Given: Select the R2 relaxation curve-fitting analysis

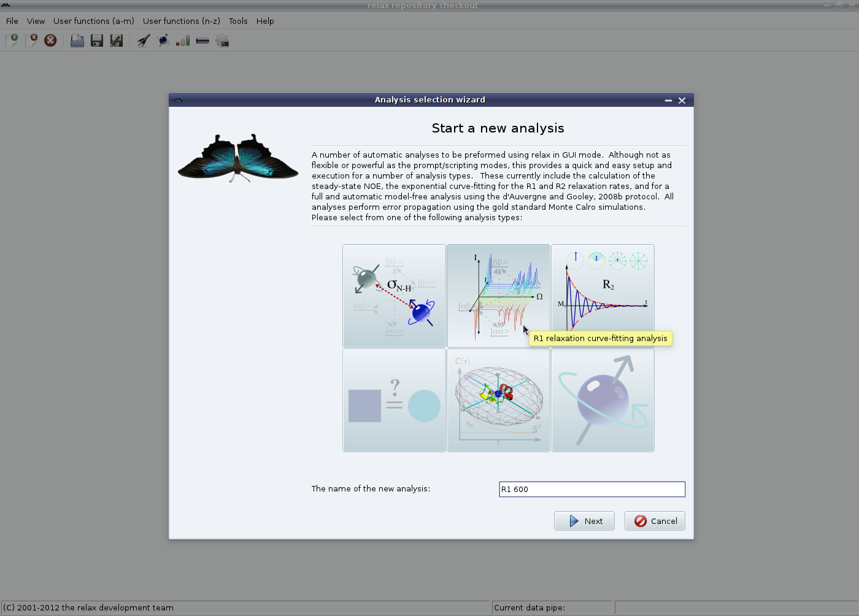Looking at the screenshot, I should [603, 288].
